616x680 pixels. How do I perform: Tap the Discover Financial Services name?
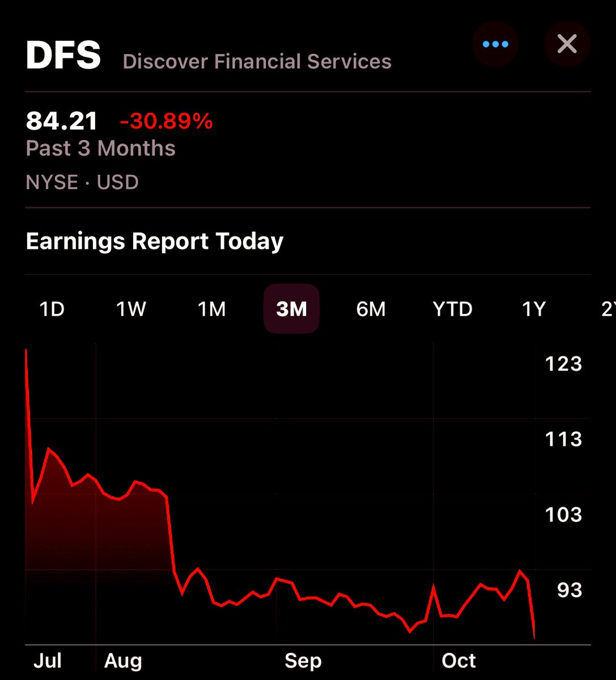(257, 61)
